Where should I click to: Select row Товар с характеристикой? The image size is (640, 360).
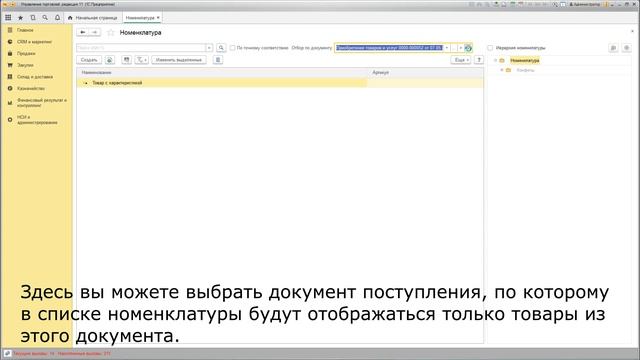coord(280,83)
